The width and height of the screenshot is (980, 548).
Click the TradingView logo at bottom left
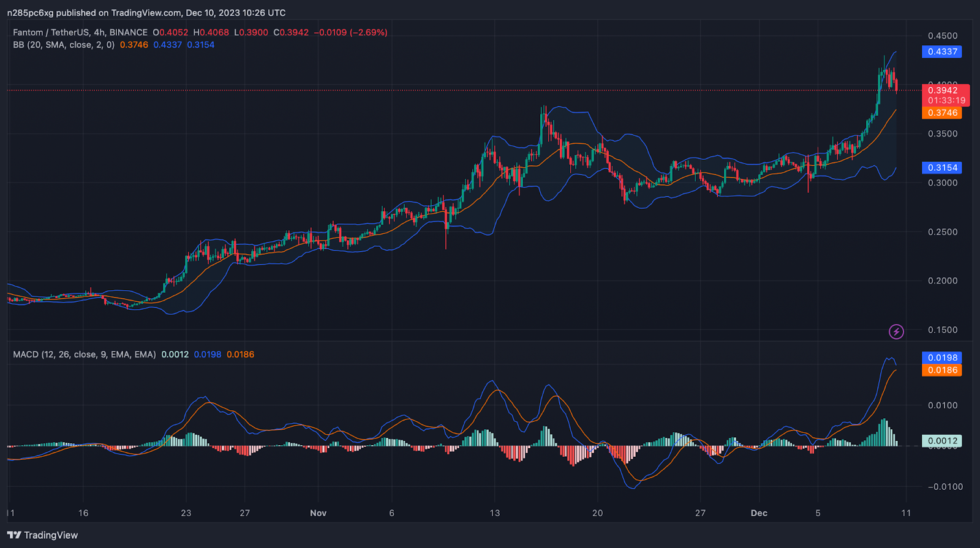click(x=43, y=535)
